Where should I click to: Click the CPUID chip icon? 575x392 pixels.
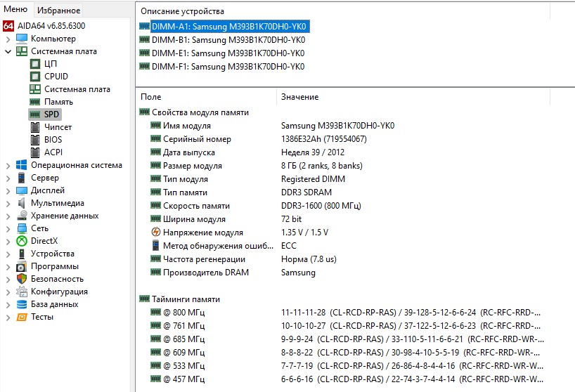(35, 77)
